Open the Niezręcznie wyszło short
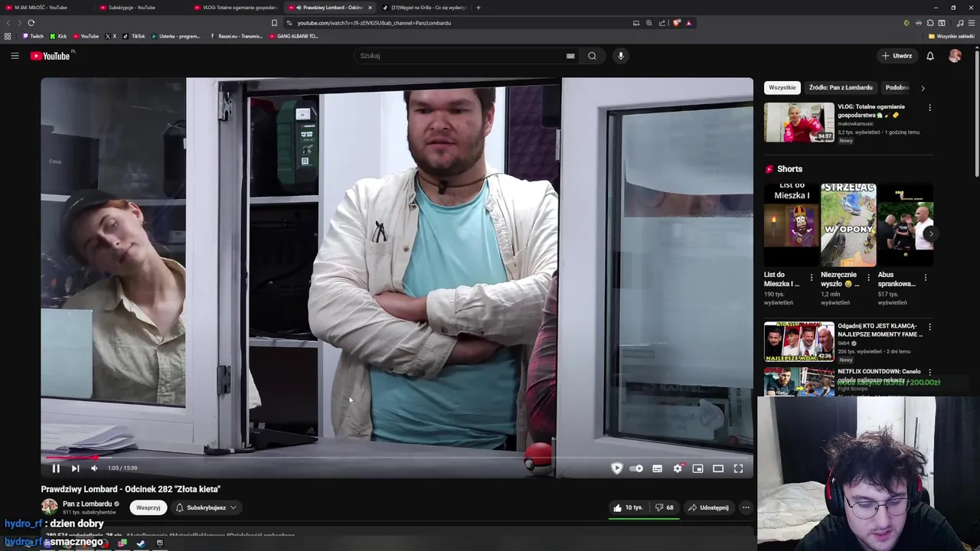 848,224
